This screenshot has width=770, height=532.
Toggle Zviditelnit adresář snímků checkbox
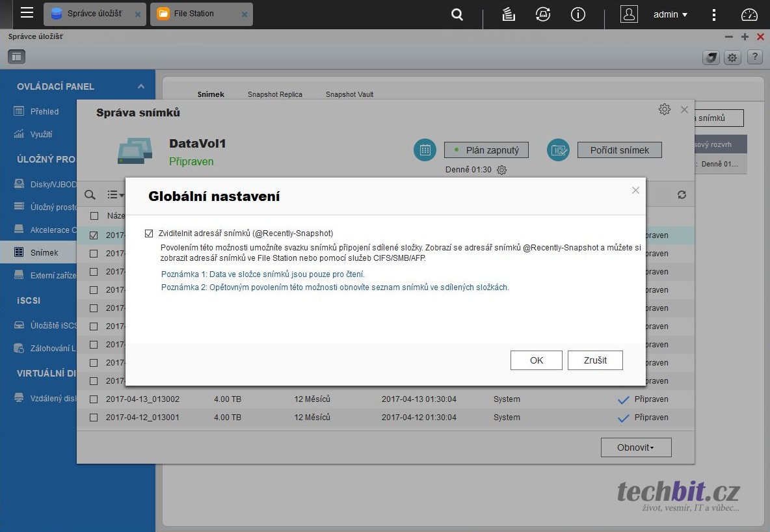click(149, 233)
